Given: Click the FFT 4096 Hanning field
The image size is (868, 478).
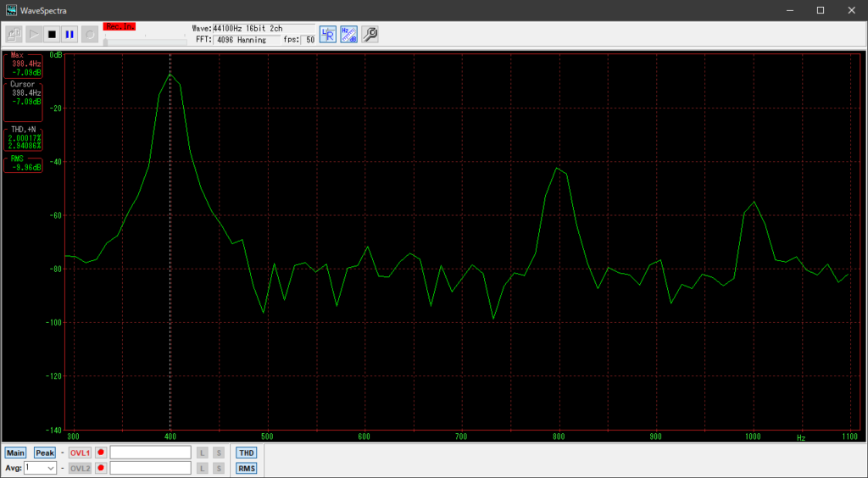Looking at the screenshot, I should 246,40.
